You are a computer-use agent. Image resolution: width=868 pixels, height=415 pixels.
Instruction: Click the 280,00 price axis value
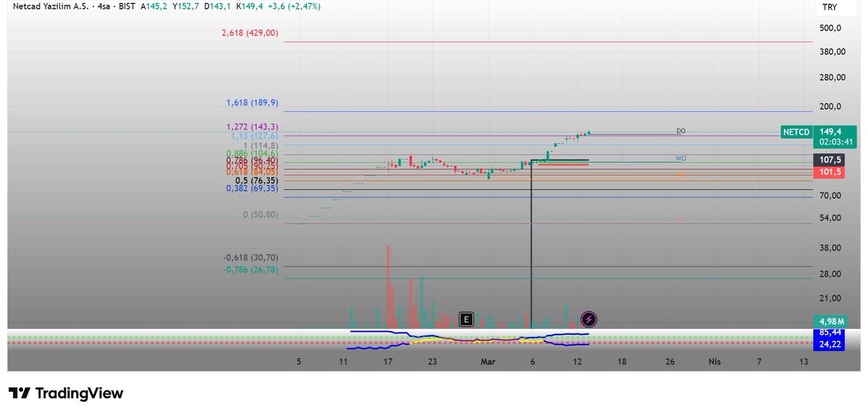click(832, 78)
